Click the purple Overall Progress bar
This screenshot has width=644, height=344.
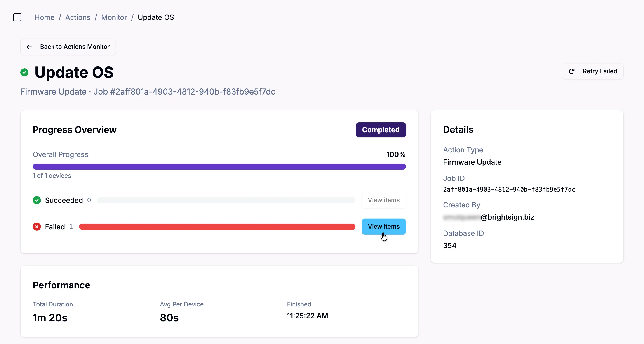[219, 167]
